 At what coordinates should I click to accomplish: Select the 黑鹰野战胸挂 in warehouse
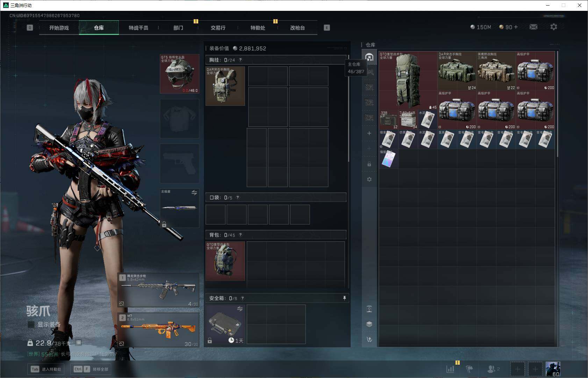coord(496,71)
